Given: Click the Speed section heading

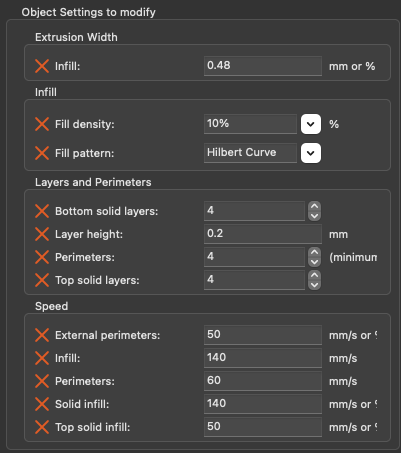Looking at the screenshot, I should [x=52, y=306].
